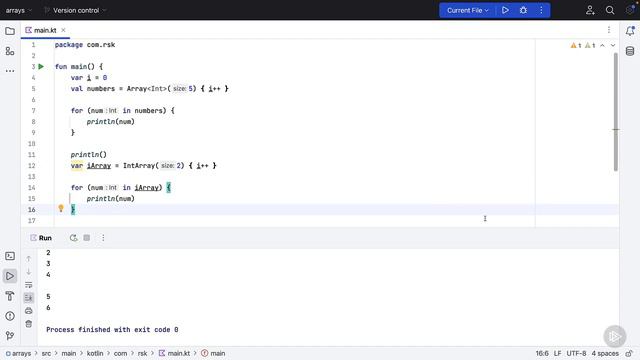Open the arrays project dropdown
The height and width of the screenshot is (360, 640).
point(19,10)
